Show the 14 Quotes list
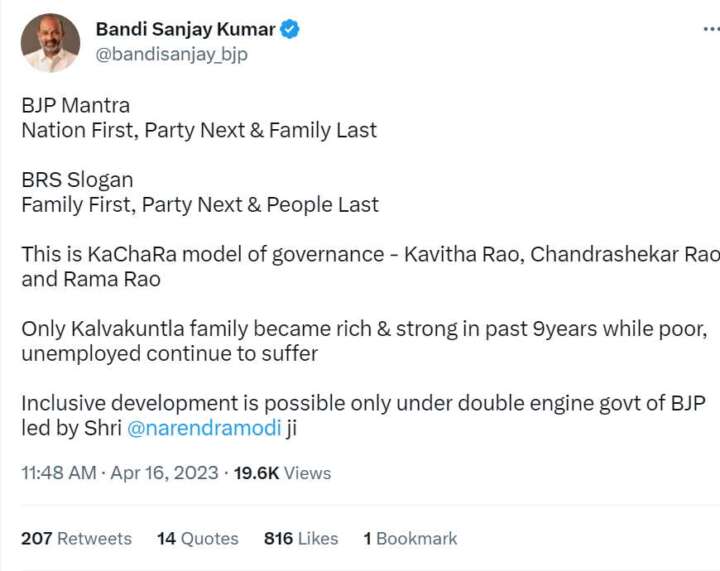The height and width of the screenshot is (571, 720). pos(197,538)
